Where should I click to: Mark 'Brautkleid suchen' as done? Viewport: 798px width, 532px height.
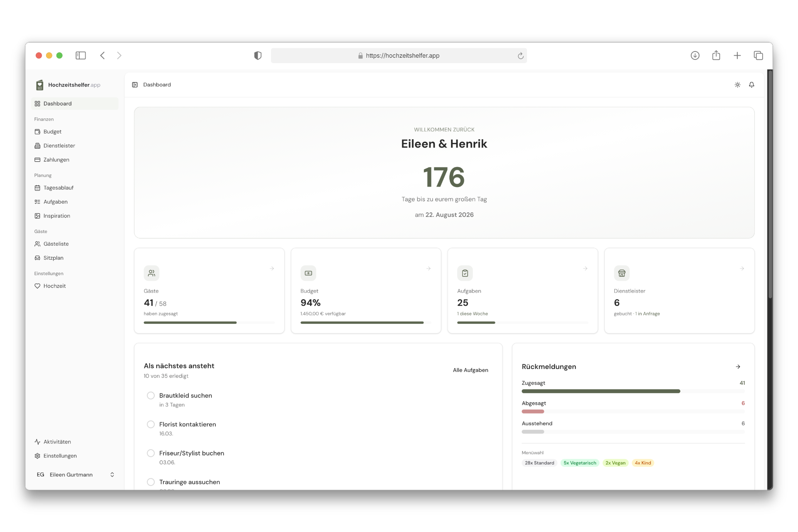(x=150, y=395)
